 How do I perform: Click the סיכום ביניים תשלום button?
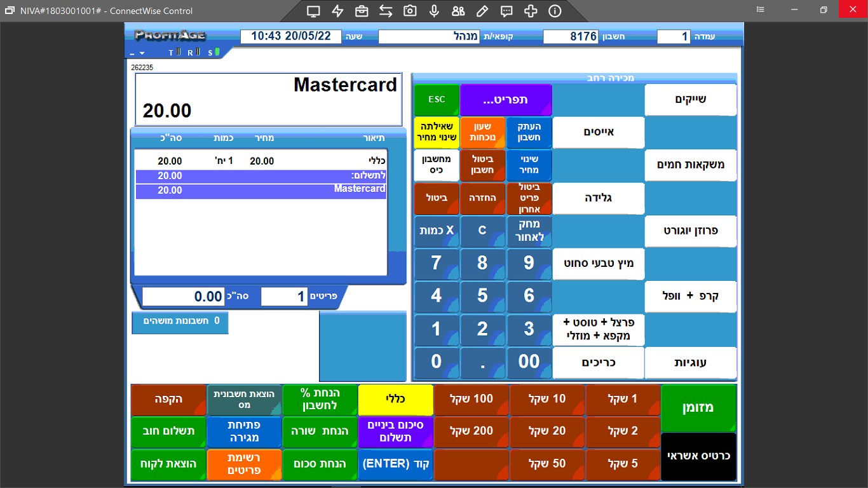[396, 432]
